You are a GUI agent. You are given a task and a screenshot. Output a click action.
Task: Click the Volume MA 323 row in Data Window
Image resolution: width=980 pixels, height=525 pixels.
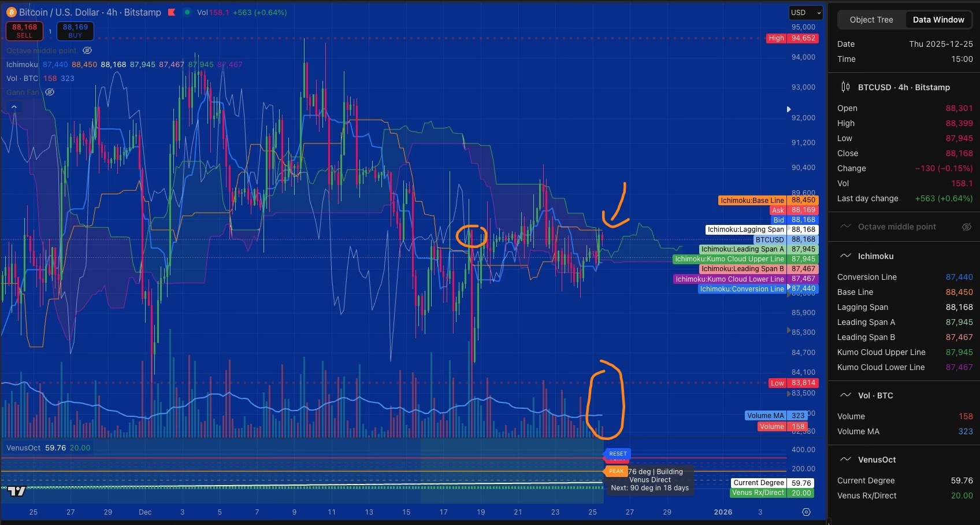coord(905,431)
